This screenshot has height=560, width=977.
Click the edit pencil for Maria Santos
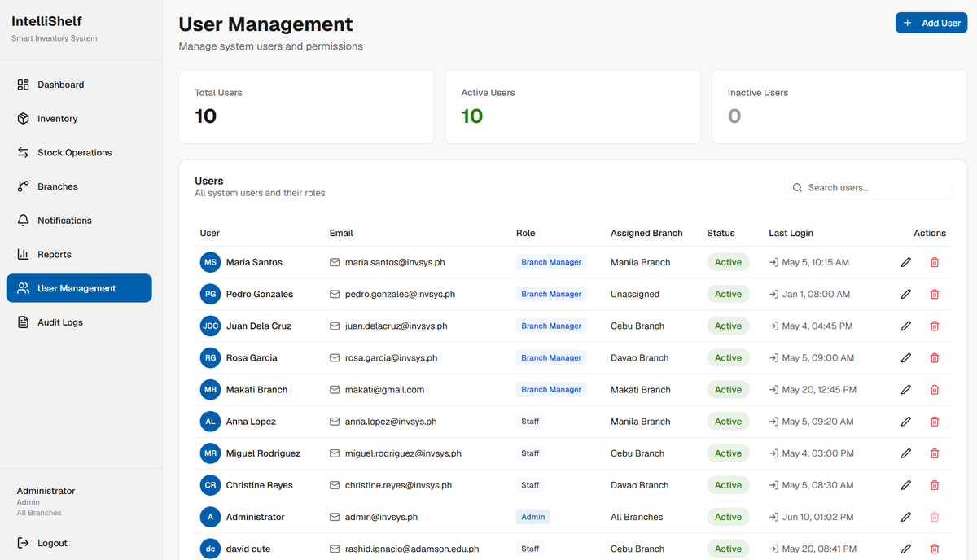pyautogui.click(x=906, y=262)
